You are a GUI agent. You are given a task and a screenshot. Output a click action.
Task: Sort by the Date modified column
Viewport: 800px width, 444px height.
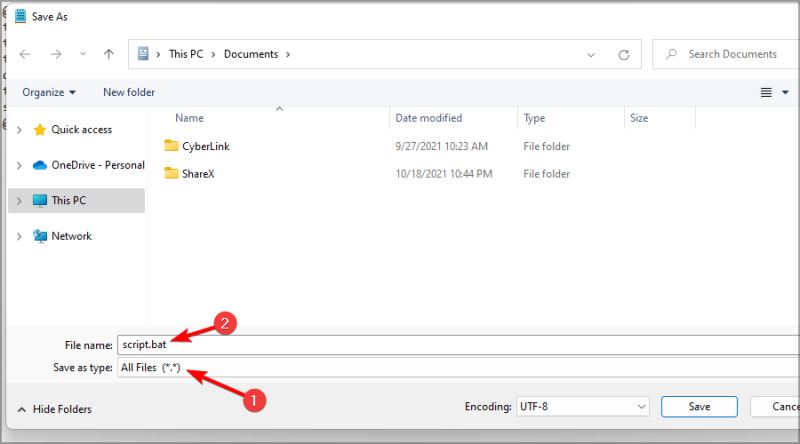tap(429, 118)
